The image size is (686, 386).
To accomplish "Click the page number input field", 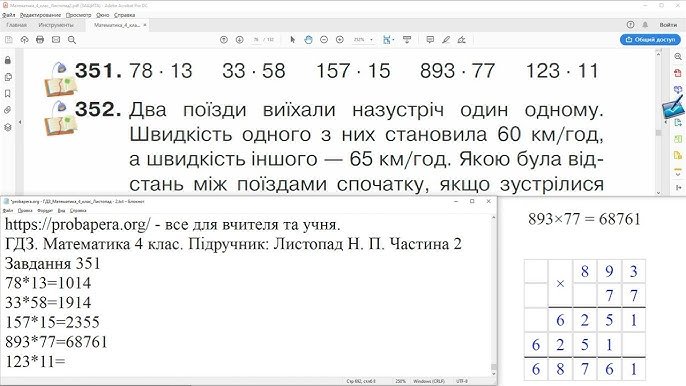I will click(x=256, y=40).
